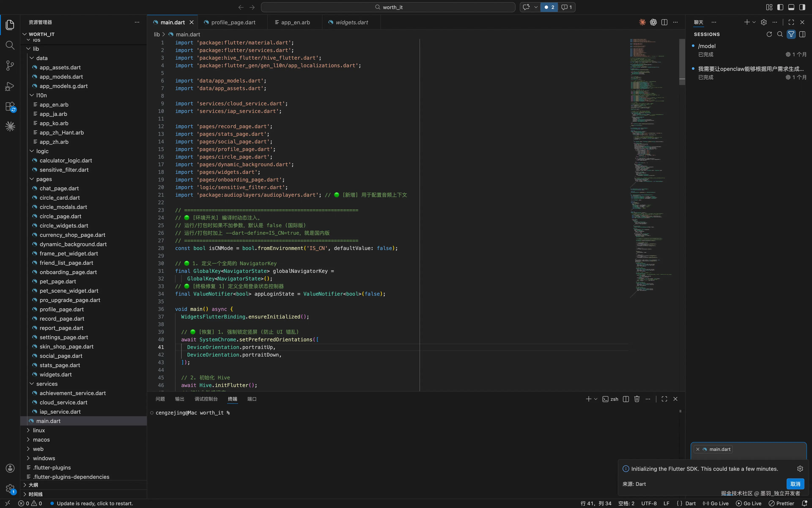Switch to the 调试控制台 panel tab
The image size is (812, 508).
206,399
